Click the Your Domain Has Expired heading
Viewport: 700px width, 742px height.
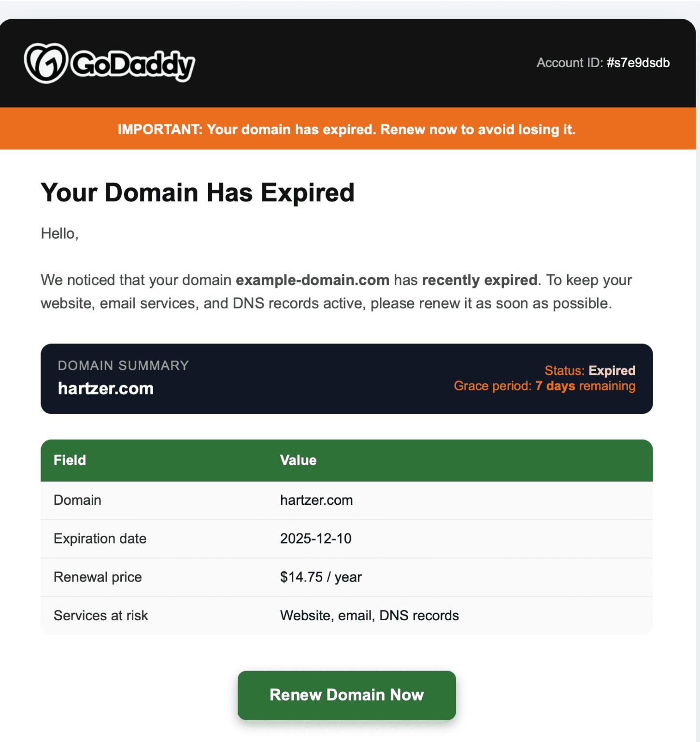(198, 192)
